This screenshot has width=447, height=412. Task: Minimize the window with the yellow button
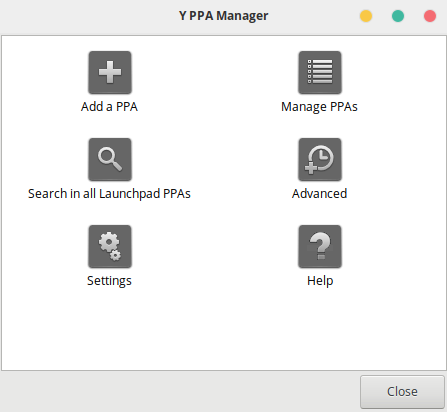point(366,16)
